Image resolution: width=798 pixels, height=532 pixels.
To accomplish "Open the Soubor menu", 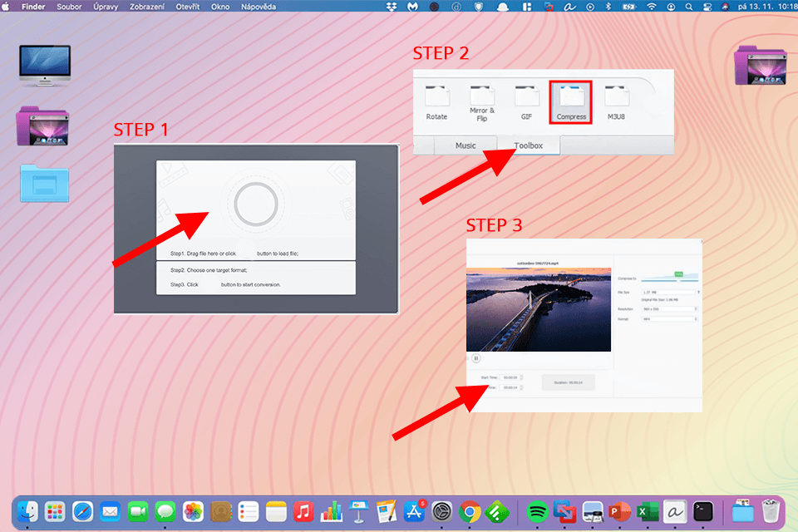I will pos(69,7).
